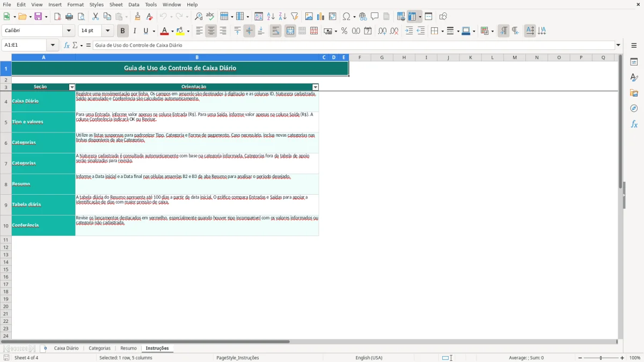
Task: Open the font size dropdown
Action: pyautogui.click(x=108, y=31)
